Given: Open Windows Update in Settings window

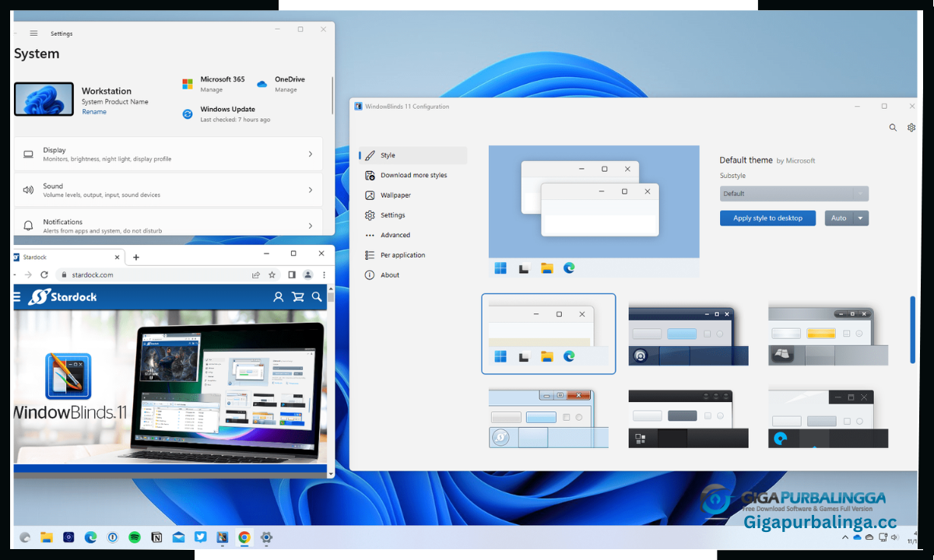Looking at the screenshot, I should (227, 114).
